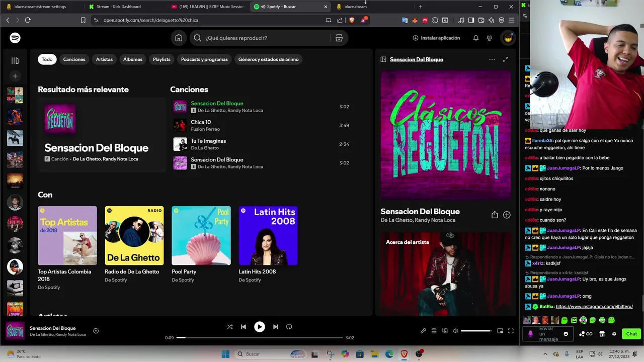This screenshot has width=644, height=362.
Task: Open the chat settings gear icon
Action: tap(614, 334)
